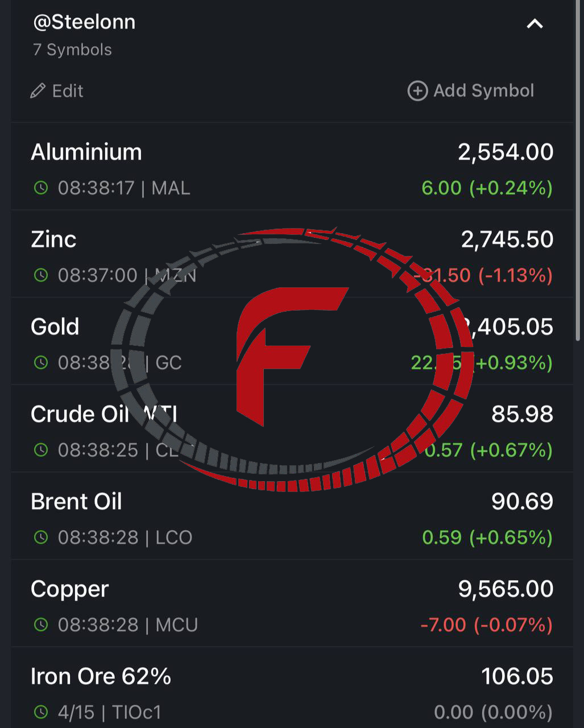584x728 pixels.
Task: Click the clock icon under Crude Oil WTI
Action: (x=41, y=450)
